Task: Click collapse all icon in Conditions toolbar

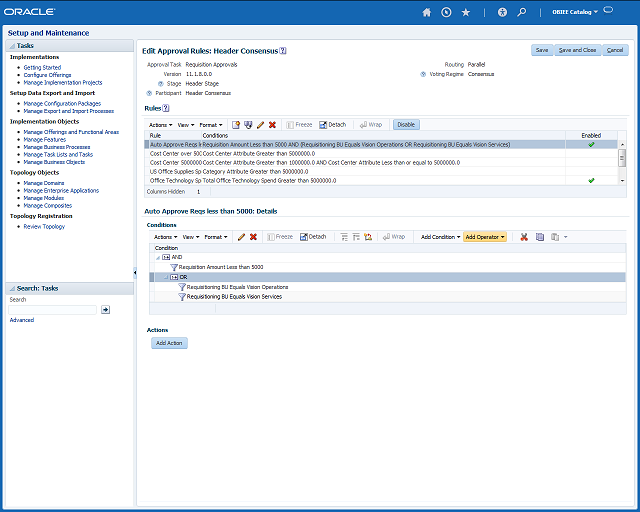Action: 344,237
